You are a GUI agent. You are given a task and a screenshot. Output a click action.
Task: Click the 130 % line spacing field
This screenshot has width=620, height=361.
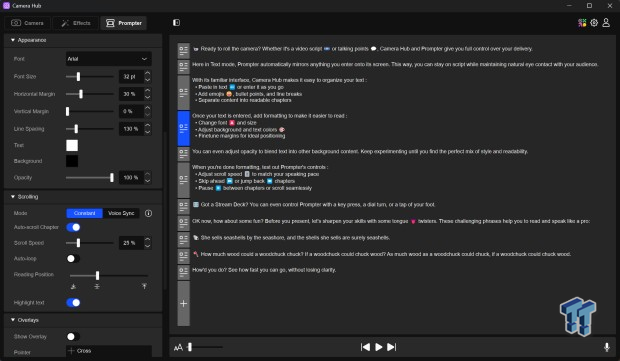coord(131,129)
